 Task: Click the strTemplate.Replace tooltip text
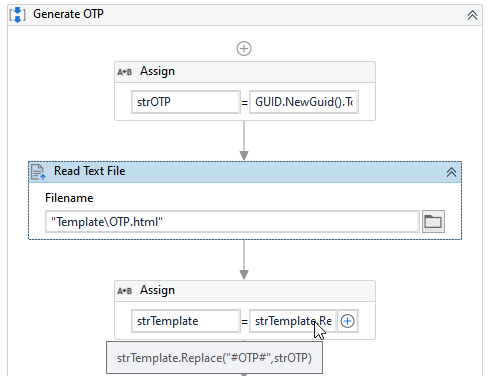tap(214, 358)
